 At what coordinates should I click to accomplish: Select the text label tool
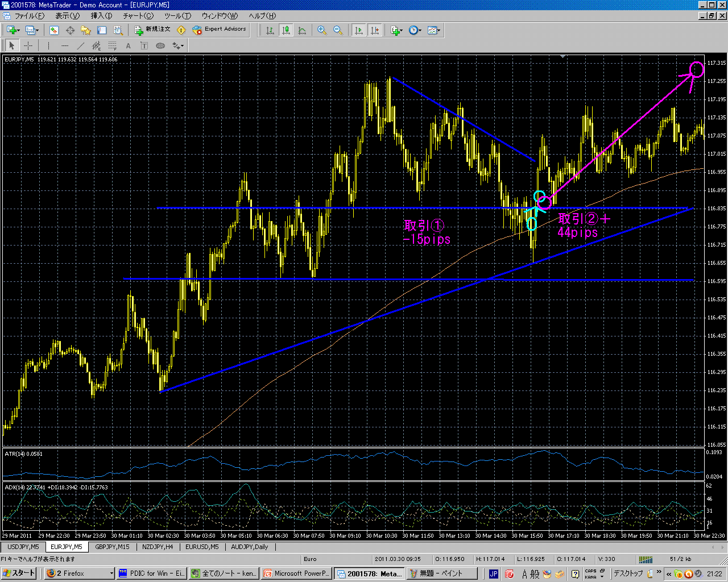[128, 46]
